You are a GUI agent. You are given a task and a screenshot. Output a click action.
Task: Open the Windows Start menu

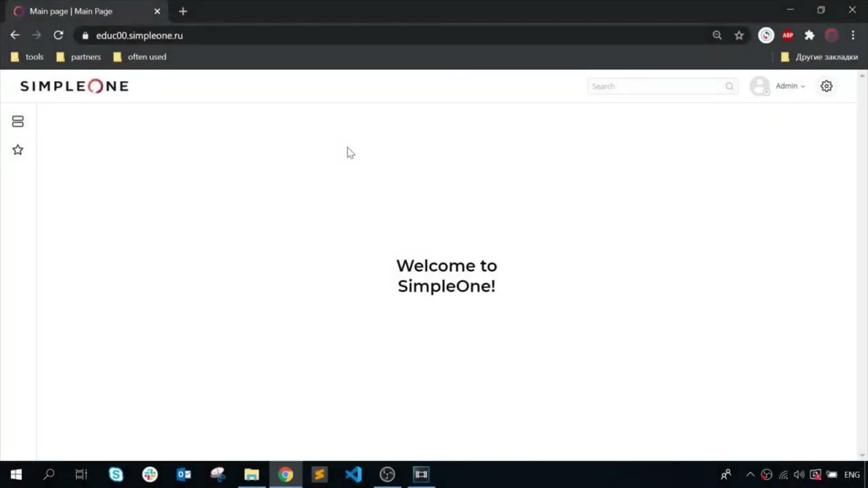16,474
